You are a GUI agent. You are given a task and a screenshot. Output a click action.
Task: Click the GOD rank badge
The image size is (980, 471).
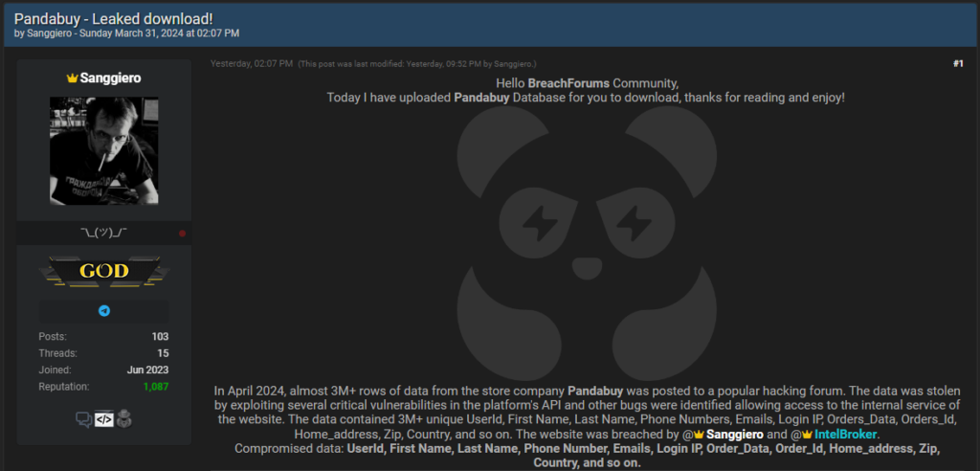point(103,271)
